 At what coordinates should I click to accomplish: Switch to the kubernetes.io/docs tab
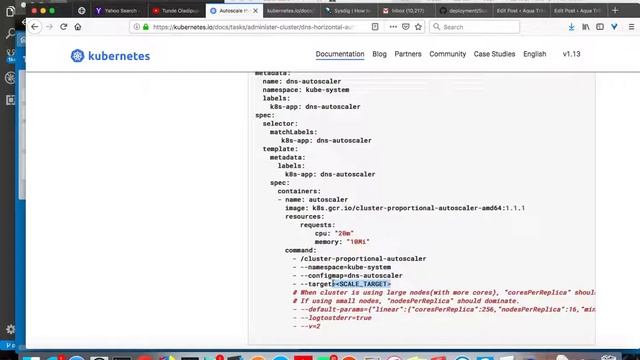[x=291, y=11]
